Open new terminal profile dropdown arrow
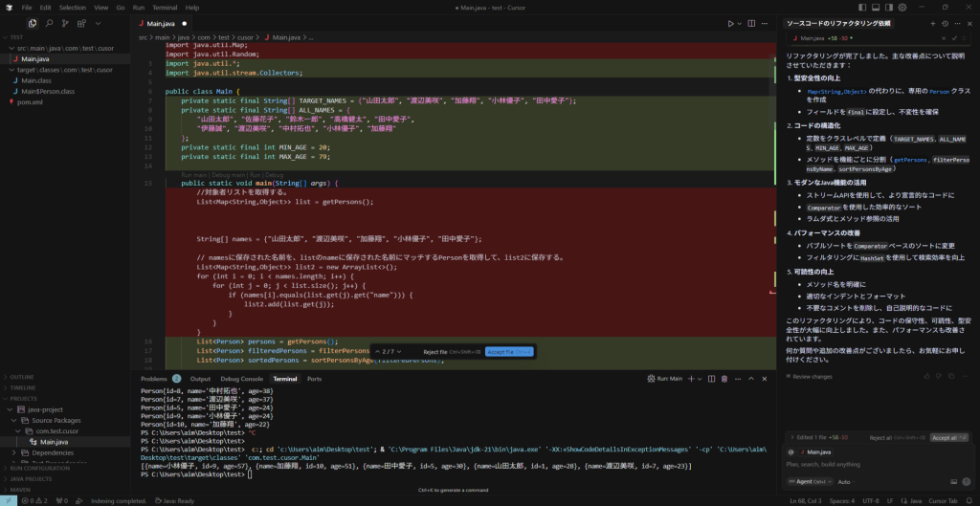980x506 pixels. [700, 379]
